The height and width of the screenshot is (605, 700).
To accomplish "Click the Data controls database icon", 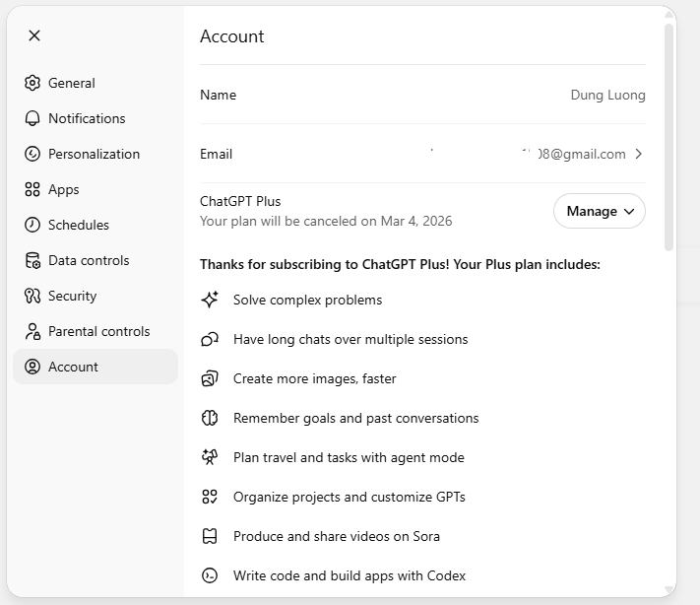I will (x=32, y=260).
